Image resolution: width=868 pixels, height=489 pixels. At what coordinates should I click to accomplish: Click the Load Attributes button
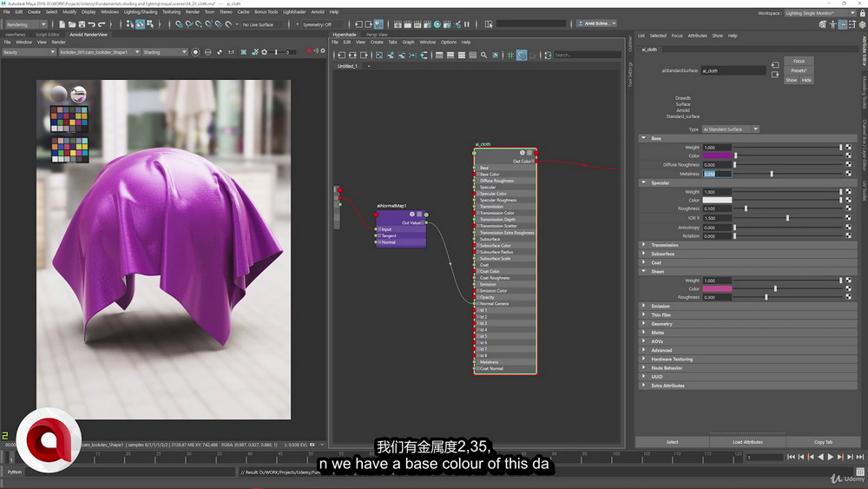[747, 442]
